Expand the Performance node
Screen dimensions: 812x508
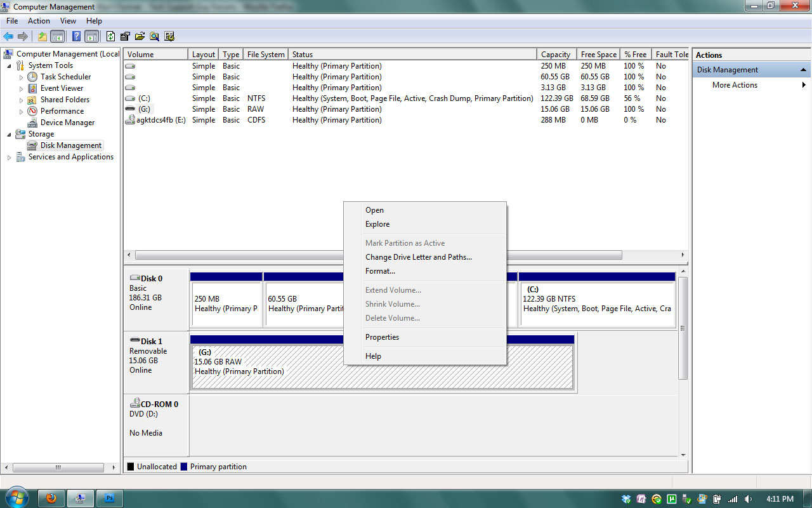click(21, 111)
